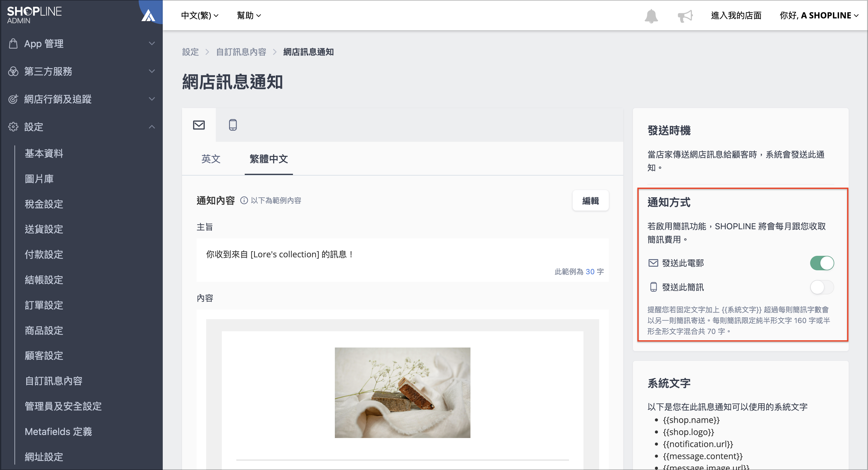Click the {{message.content}} system text
868x470 pixels.
(x=703, y=456)
